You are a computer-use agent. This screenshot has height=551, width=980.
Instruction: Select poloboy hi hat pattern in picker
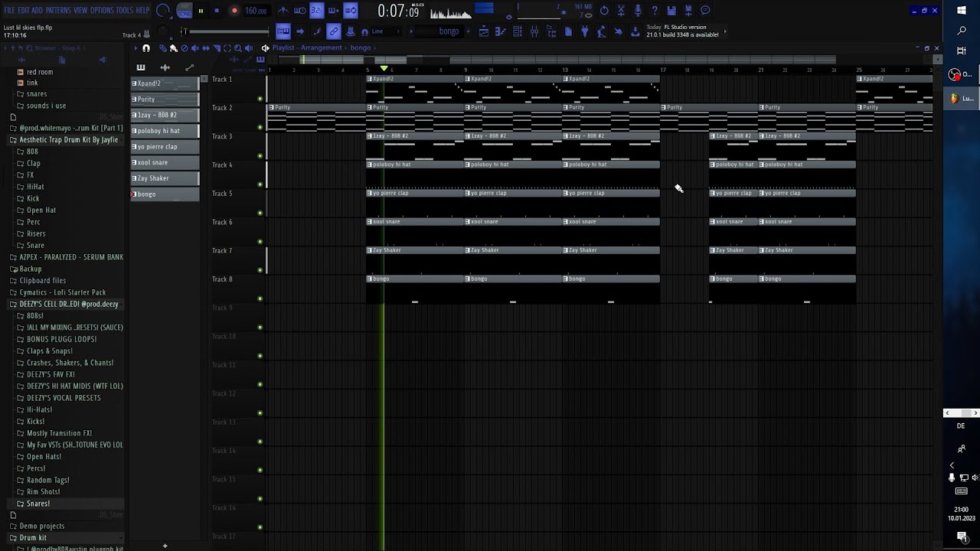click(x=165, y=131)
